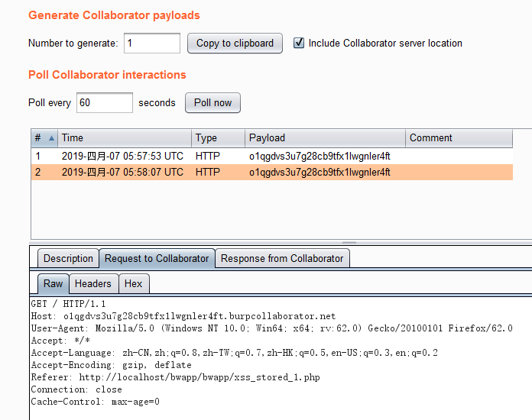Select the first interaction row at 05:57:53
Screen dimensions: 532x420
tap(229, 156)
